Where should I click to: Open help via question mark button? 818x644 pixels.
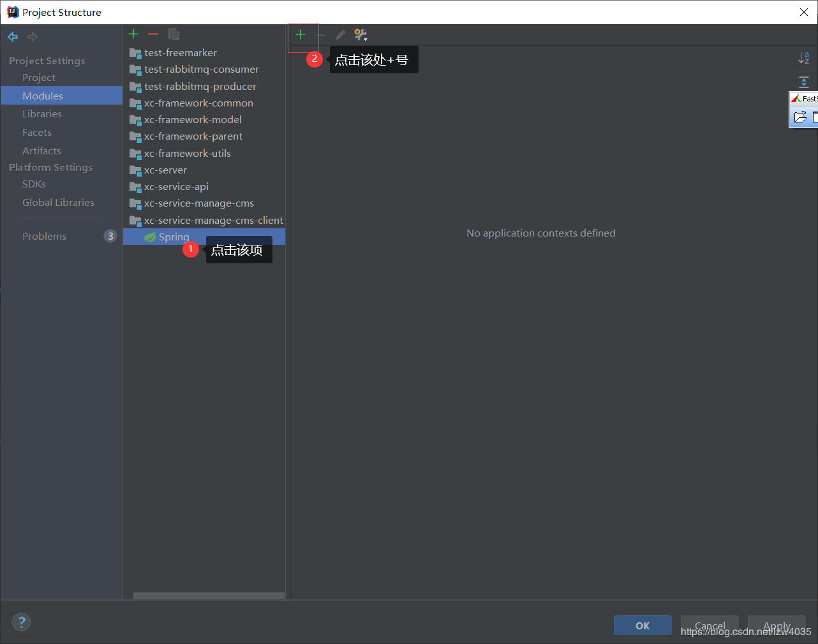[x=21, y=622]
